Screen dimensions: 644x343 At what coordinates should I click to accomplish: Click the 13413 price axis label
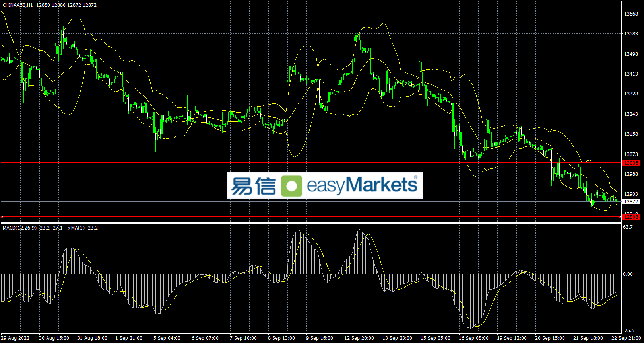pyautogui.click(x=631, y=74)
